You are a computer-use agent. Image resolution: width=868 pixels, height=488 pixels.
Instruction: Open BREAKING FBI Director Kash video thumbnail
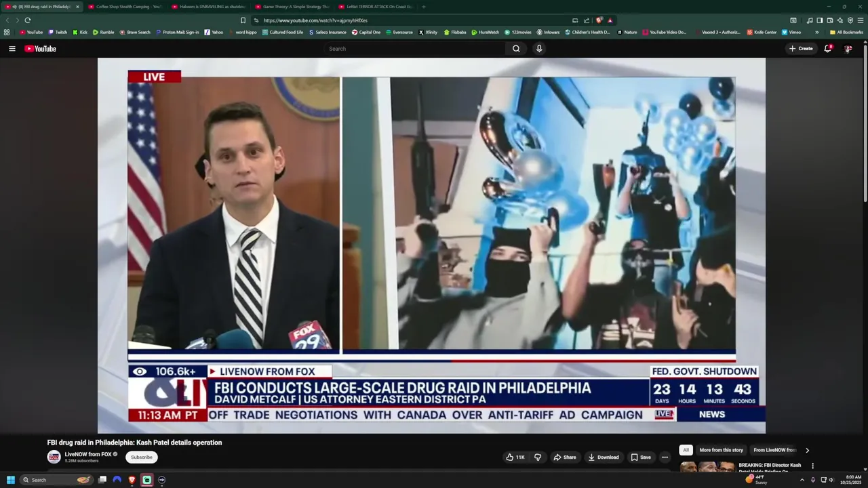[707, 466]
